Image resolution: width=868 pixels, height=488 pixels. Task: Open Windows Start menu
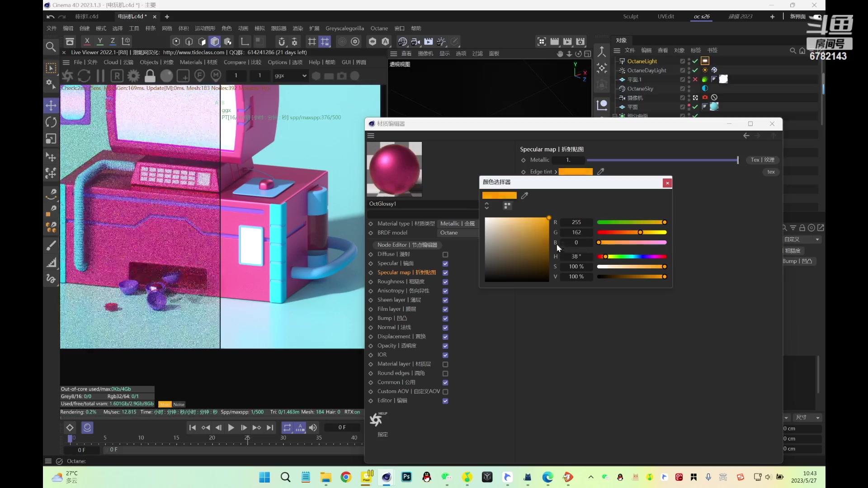pyautogui.click(x=264, y=477)
